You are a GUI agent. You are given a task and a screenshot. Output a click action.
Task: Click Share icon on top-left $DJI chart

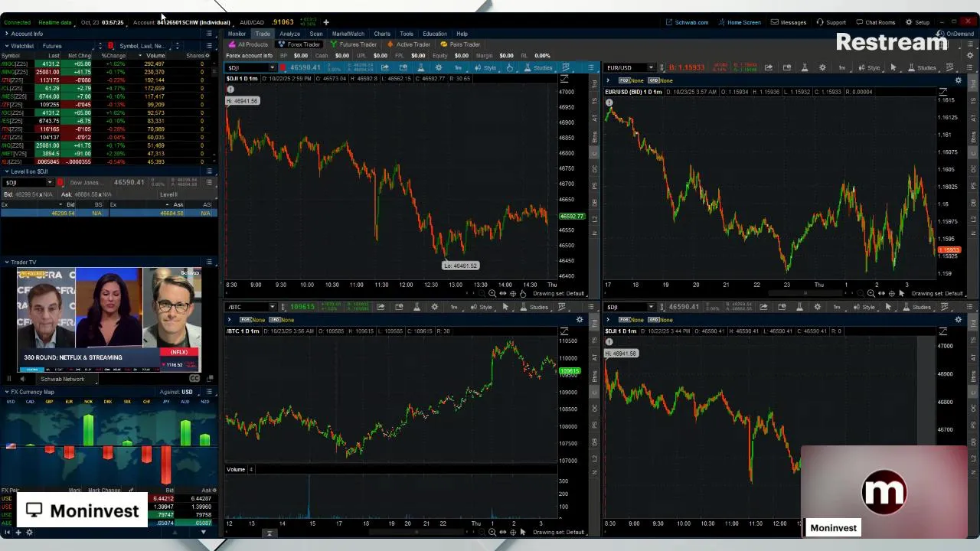384,68
